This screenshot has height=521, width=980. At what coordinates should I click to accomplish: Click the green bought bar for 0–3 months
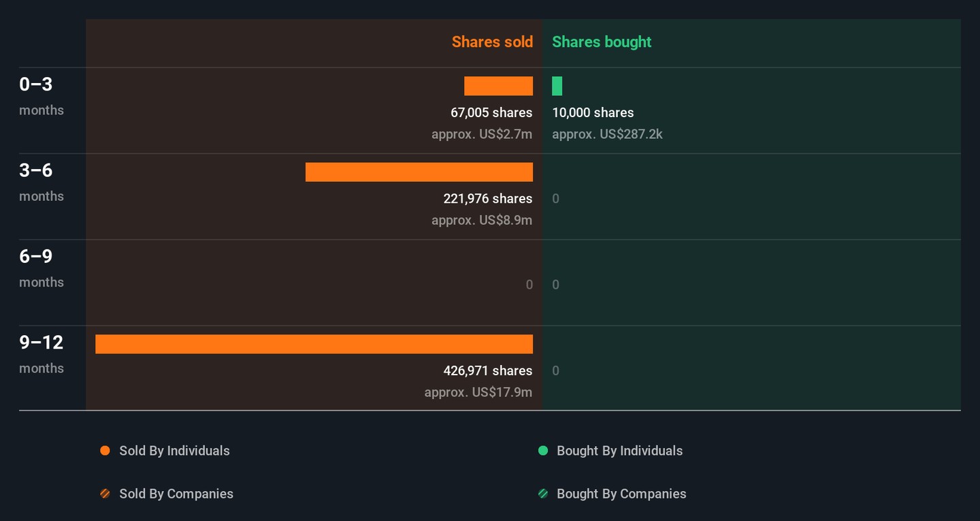click(557, 86)
